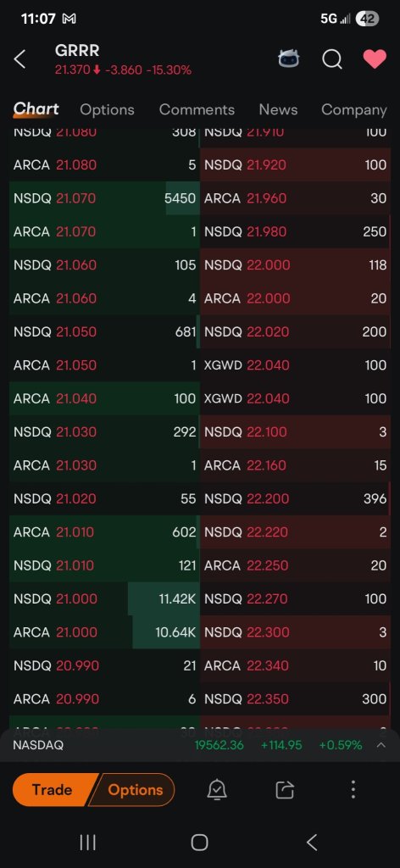400x868 pixels.
Task: Open search with the magnifier icon
Action: [332, 59]
